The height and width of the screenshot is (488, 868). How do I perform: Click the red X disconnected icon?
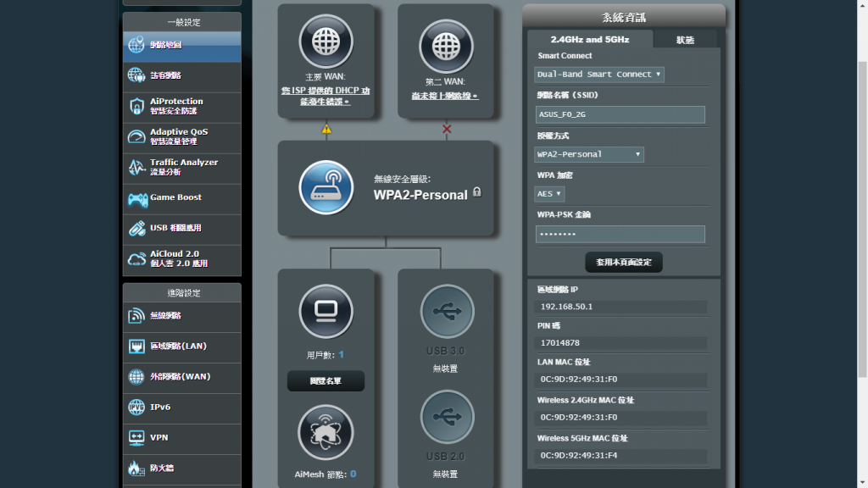tap(446, 129)
